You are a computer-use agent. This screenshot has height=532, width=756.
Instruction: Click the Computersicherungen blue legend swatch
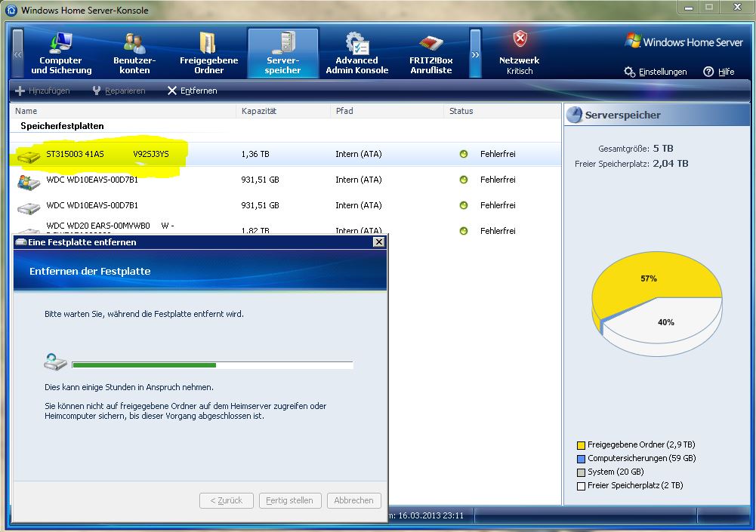581,459
